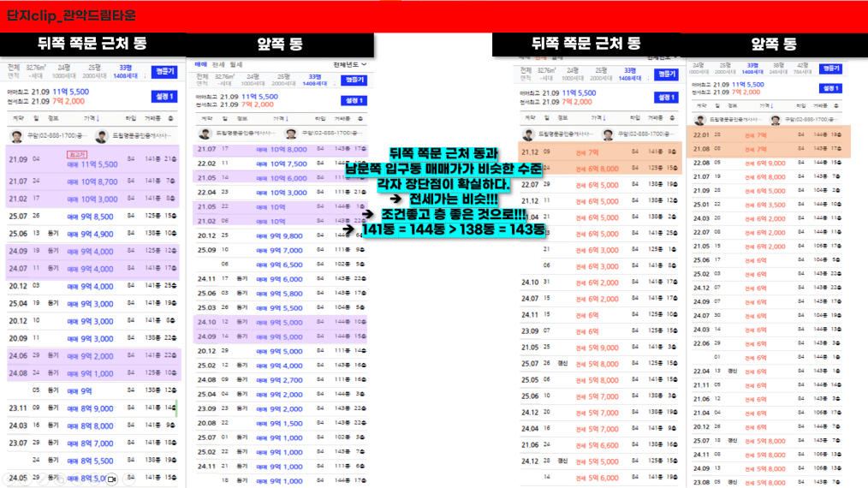Select the 매매 tab in the front-building sale list

(201, 65)
